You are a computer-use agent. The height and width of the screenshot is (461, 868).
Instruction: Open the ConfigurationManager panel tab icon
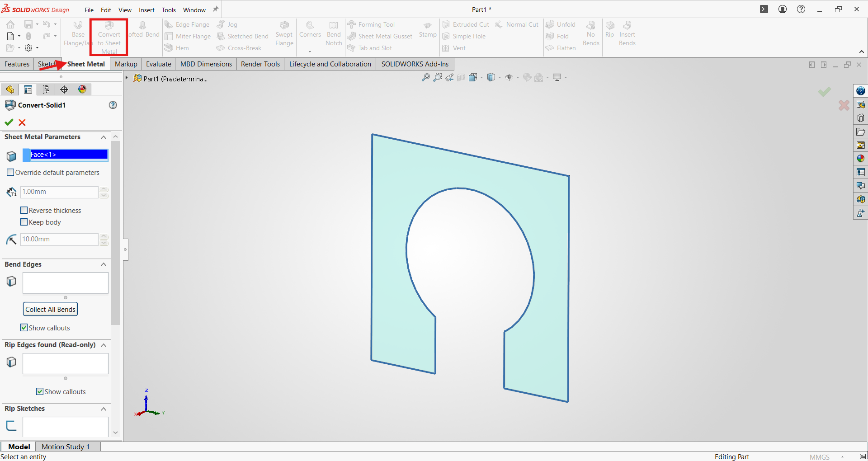click(x=46, y=89)
